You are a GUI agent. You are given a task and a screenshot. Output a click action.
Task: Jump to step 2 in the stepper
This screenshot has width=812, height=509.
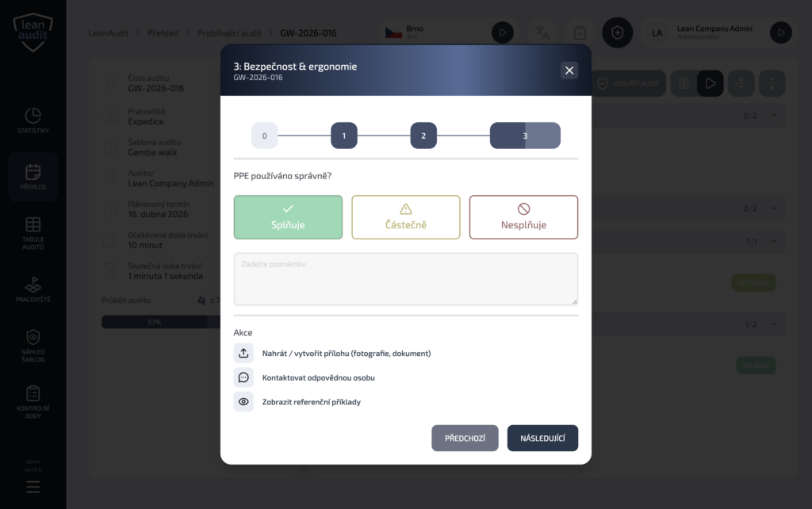423,136
